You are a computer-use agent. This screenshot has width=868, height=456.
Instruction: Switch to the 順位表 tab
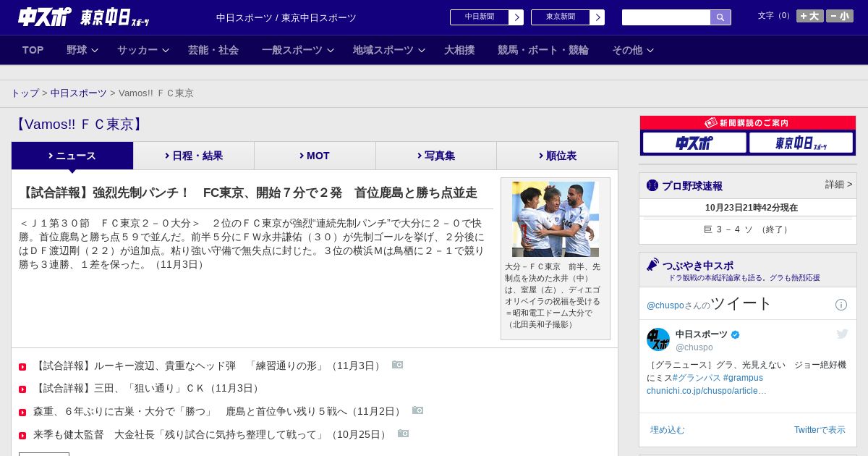click(557, 156)
